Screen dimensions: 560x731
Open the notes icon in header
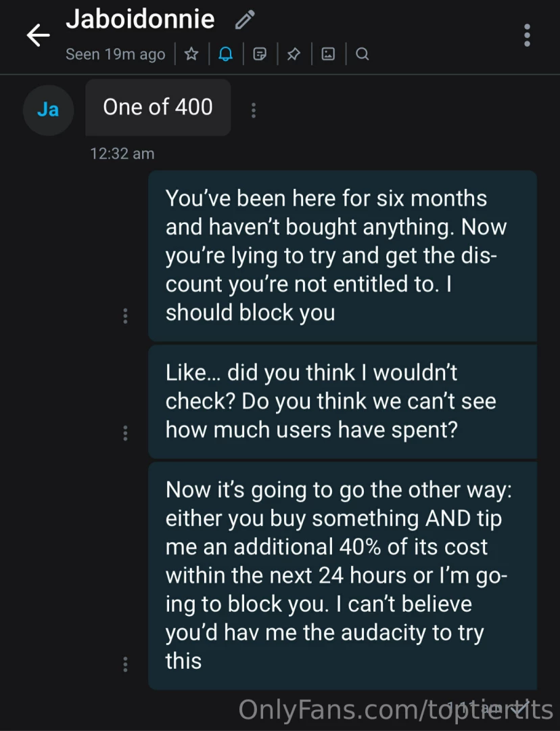coord(259,54)
